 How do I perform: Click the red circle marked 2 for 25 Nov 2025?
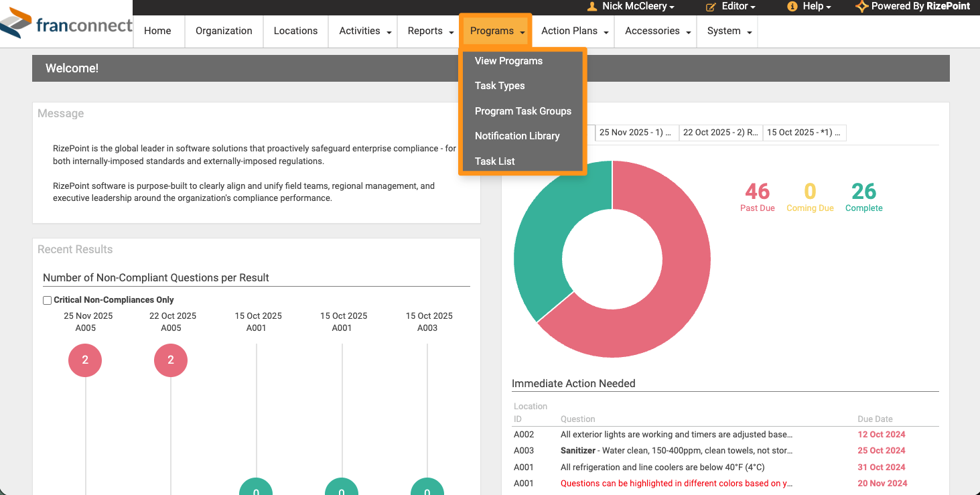85,360
